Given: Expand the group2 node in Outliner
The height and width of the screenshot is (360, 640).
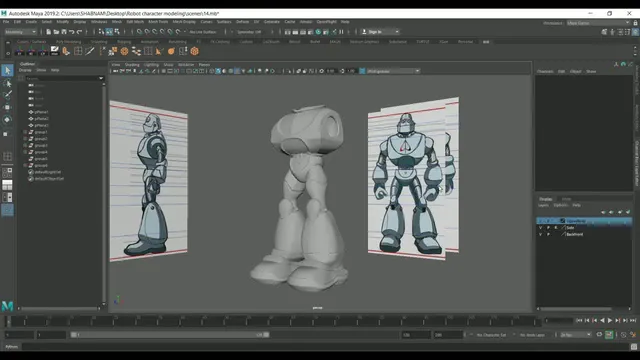Looking at the screenshot, I should coord(25,139).
